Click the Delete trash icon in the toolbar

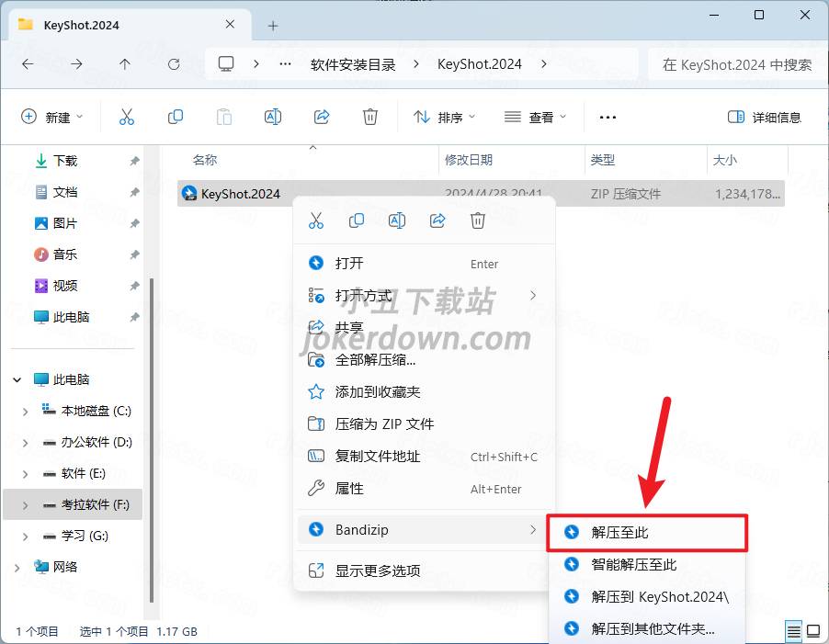coord(370,117)
